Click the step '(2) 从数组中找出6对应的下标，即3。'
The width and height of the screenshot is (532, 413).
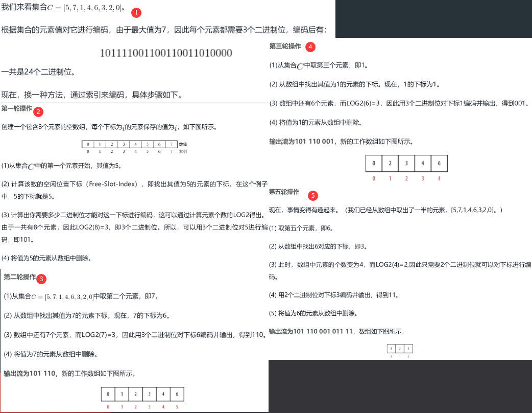coord(318,246)
